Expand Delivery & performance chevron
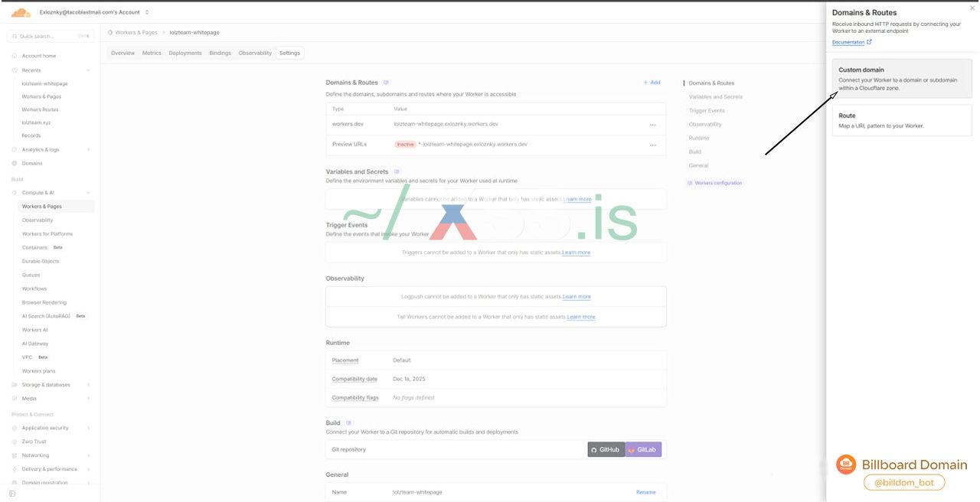 coord(88,469)
